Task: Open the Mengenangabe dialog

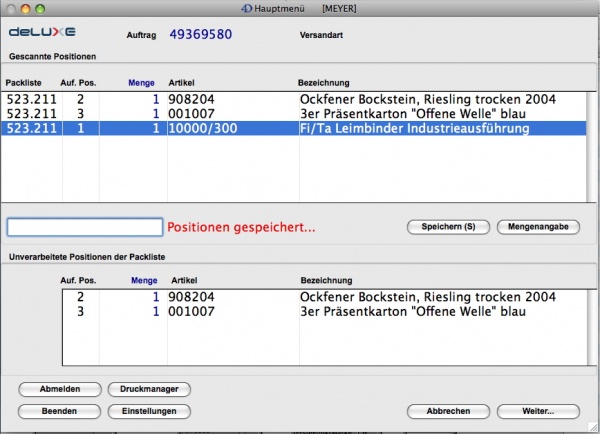Action: point(538,227)
